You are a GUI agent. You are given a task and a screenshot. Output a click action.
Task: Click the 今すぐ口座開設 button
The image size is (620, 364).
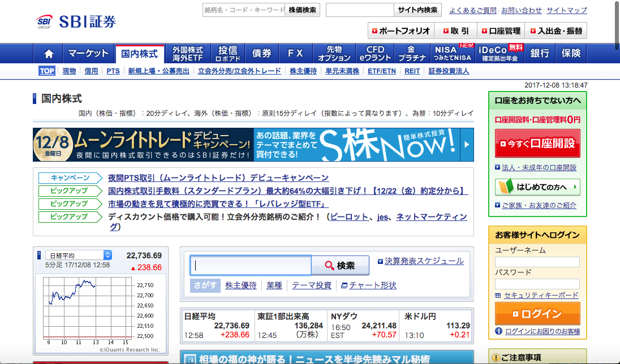[x=537, y=143]
